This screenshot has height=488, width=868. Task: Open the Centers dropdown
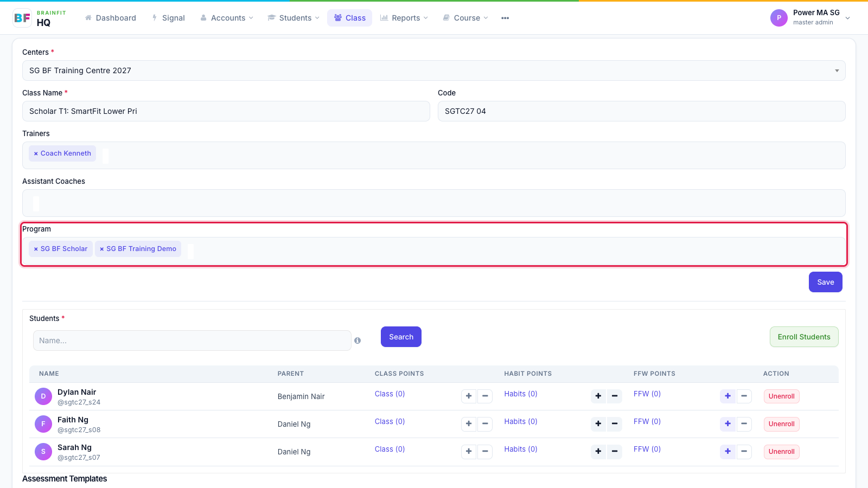(x=434, y=70)
